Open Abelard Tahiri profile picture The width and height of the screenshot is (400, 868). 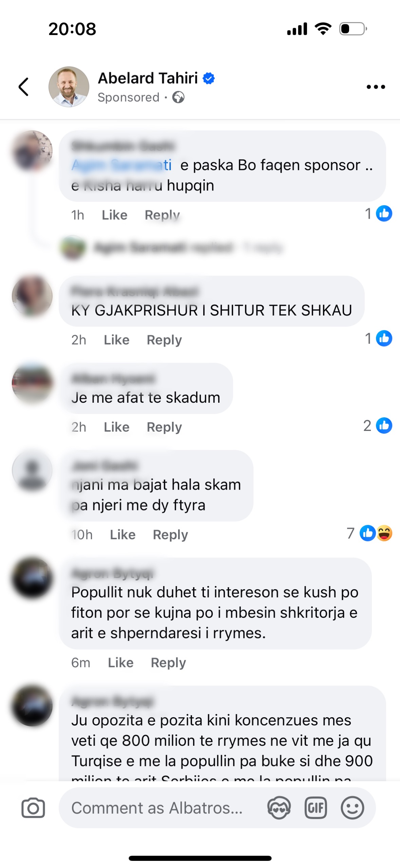click(69, 87)
